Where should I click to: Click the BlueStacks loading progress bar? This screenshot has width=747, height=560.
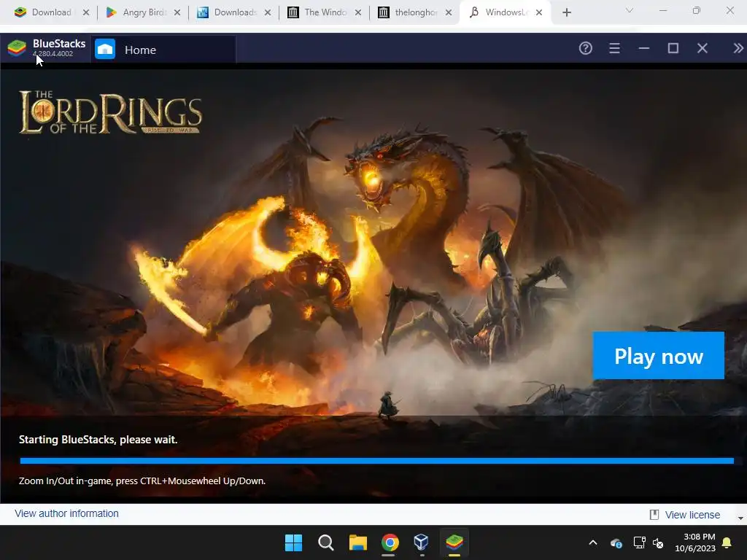tap(377, 461)
